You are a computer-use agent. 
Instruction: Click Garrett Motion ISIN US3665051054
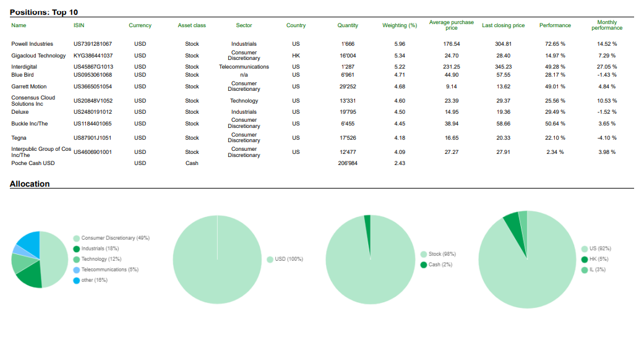[93, 87]
